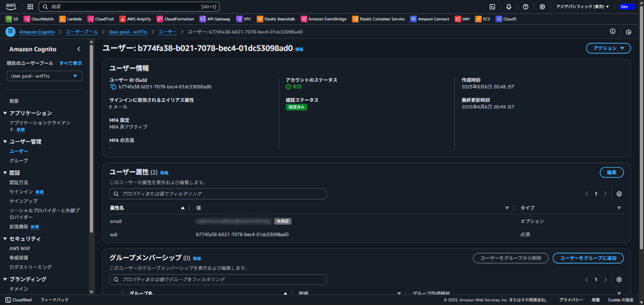Toggle the hamburger navigation menu icon
Image resolution: width=644 pixels, height=305 pixels.
[10, 32]
